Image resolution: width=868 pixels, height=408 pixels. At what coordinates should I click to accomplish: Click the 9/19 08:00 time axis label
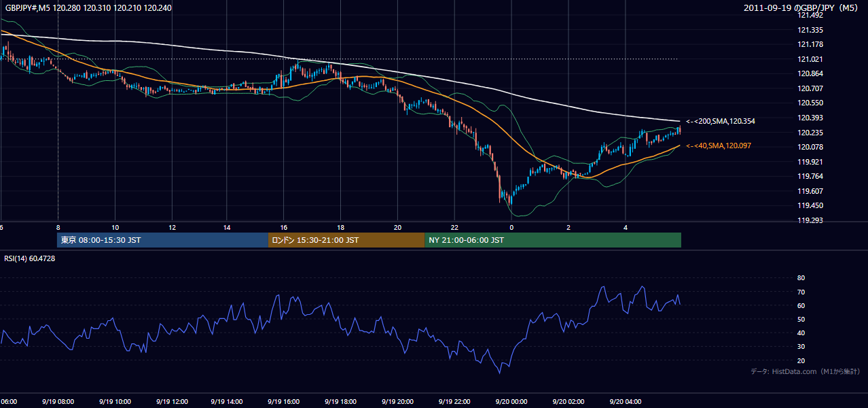[x=58, y=402]
